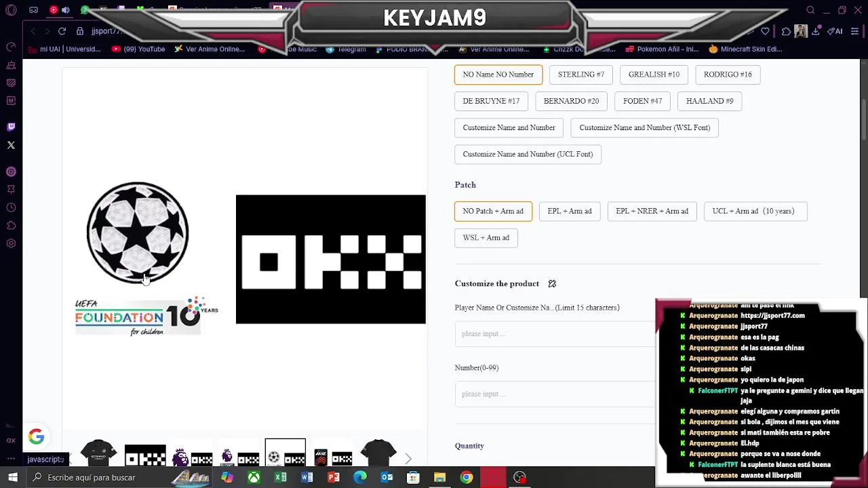Select FODEN #47 player option
The height and width of the screenshot is (488, 868).
coord(642,101)
